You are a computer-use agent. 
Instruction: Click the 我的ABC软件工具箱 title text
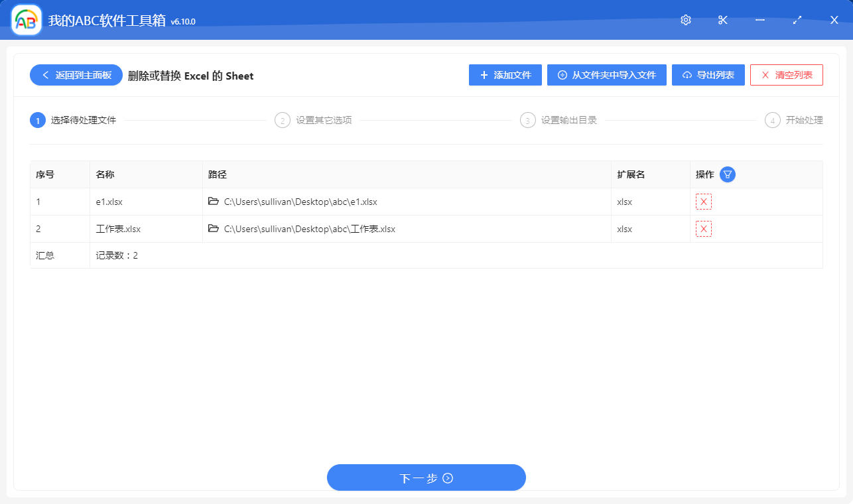click(107, 21)
